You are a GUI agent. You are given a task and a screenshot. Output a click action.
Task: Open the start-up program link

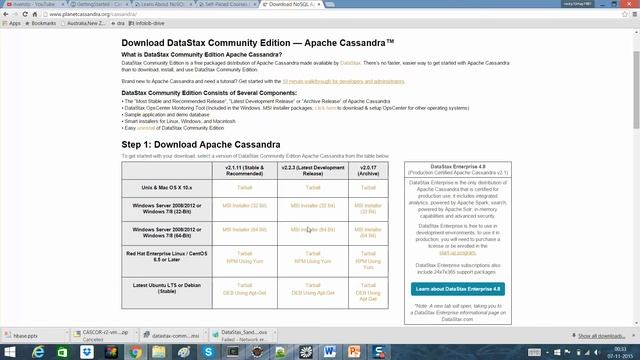[x=457, y=253]
